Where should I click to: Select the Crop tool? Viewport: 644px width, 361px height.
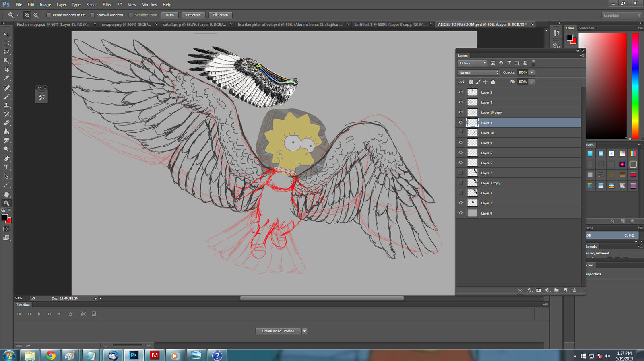click(6, 70)
